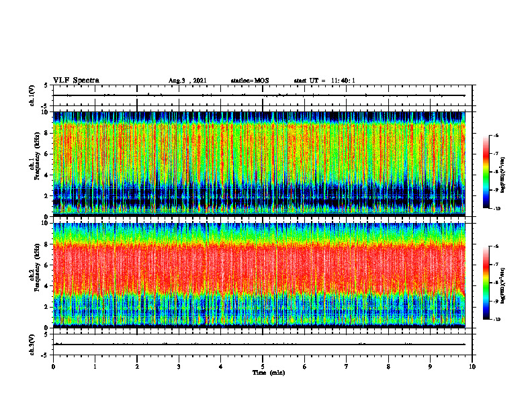Click time axis tick label "7"

point(347,367)
